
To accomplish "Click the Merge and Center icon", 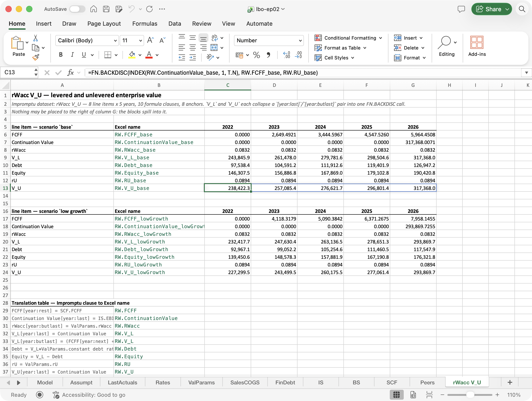I will [x=214, y=48].
